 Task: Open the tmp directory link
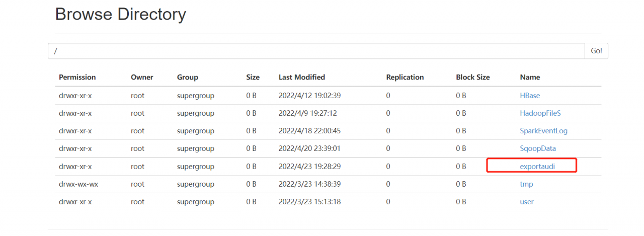click(x=526, y=184)
